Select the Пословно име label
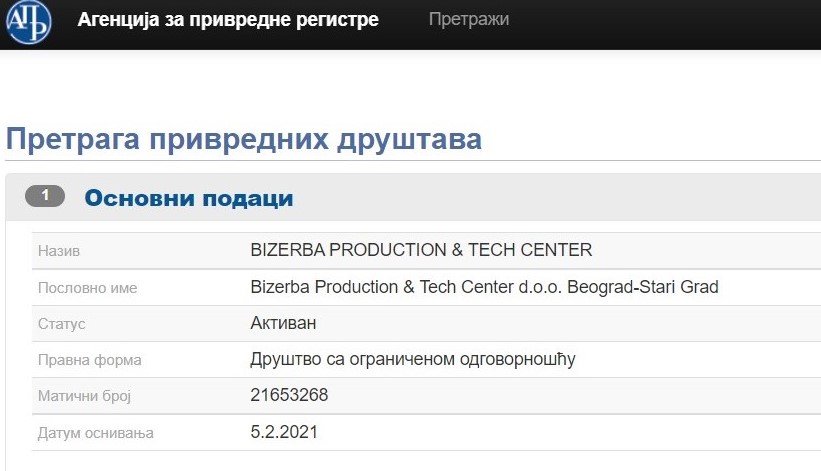The height and width of the screenshot is (471, 821). coord(87,288)
